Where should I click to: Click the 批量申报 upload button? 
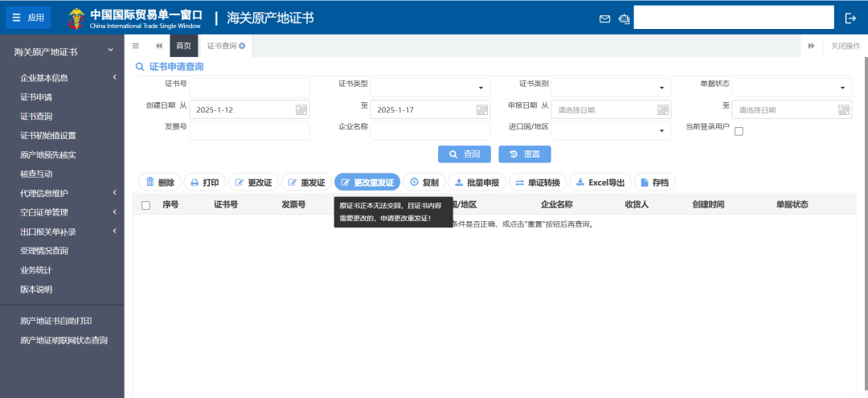tap(477, 183)
